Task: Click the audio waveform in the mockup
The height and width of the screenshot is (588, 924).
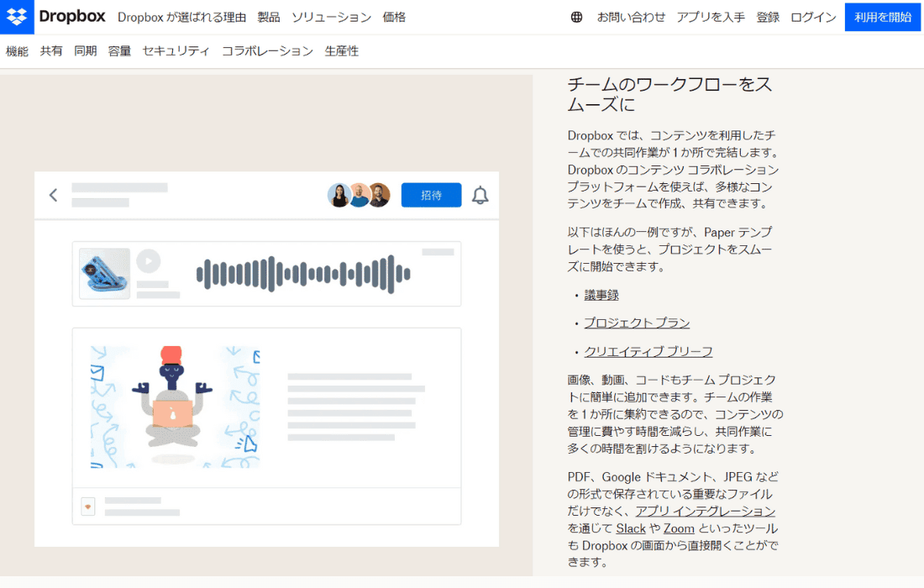Action: pyautogui.click(x=303, y=274)
